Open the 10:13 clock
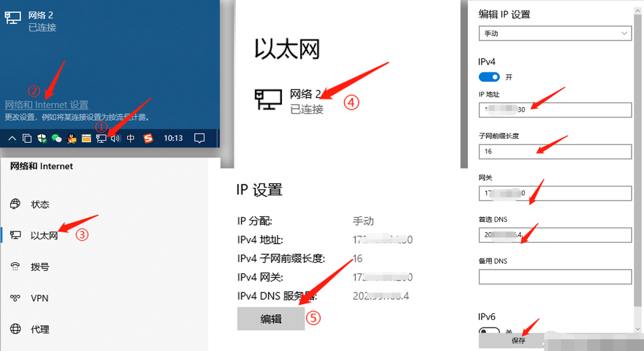The image size is (644, 351). (174, 138)
